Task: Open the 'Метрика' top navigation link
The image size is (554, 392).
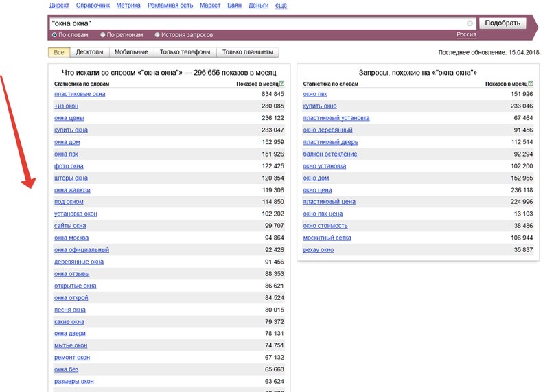Action: pyautogui.click(x=128, y=5)
